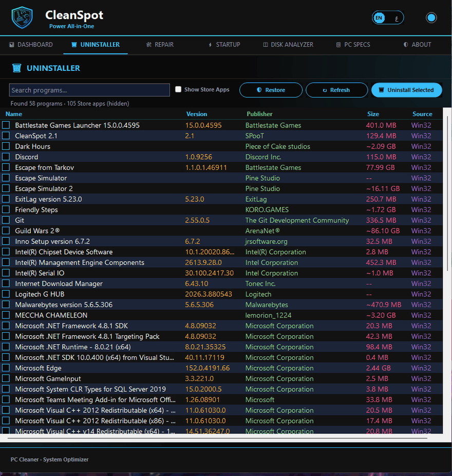This screenshot has height=476, width=452.
Task: Tick the checkbox for Logitech G HUB
Action: 6,294
